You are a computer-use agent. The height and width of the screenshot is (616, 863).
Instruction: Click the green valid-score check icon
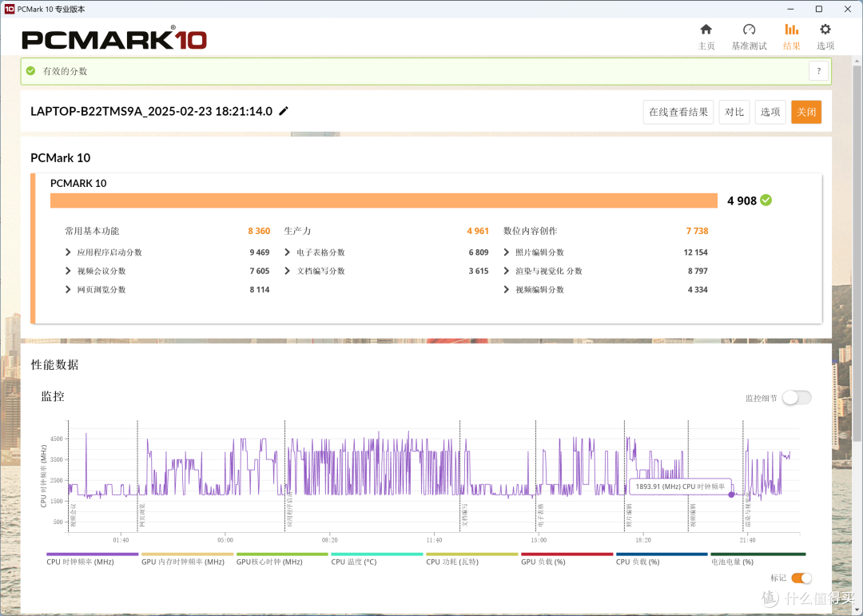[x=31, y=71]
